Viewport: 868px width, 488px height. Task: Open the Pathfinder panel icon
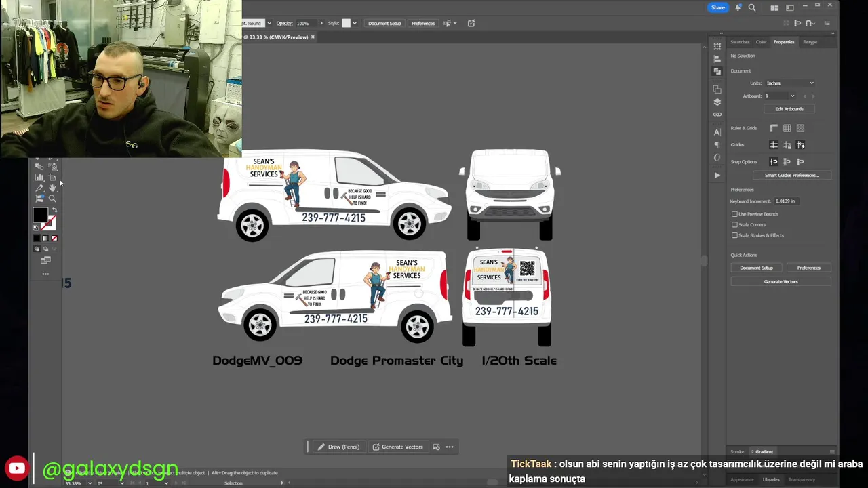(717, 71)
